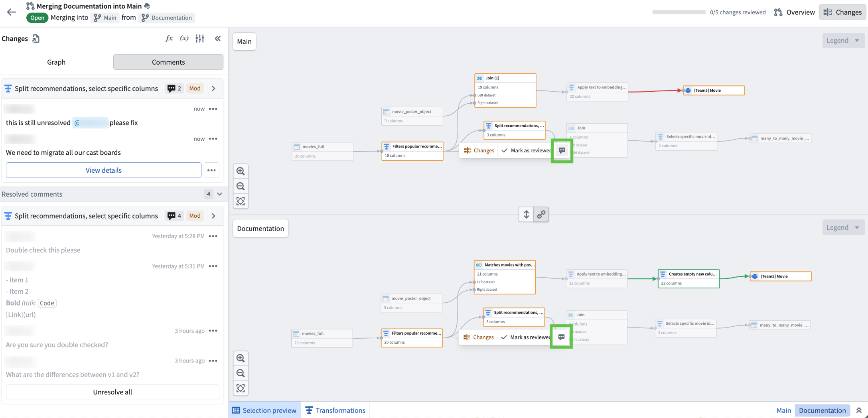This screenshot has width=868, height=418.
Task: Zoom in on the Main graph
Action: click(241, 171)
